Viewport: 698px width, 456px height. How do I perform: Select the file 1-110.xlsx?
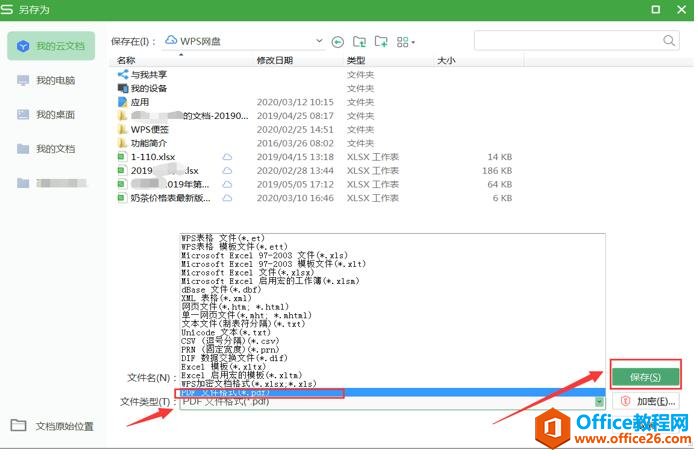(x=153, y=157)
